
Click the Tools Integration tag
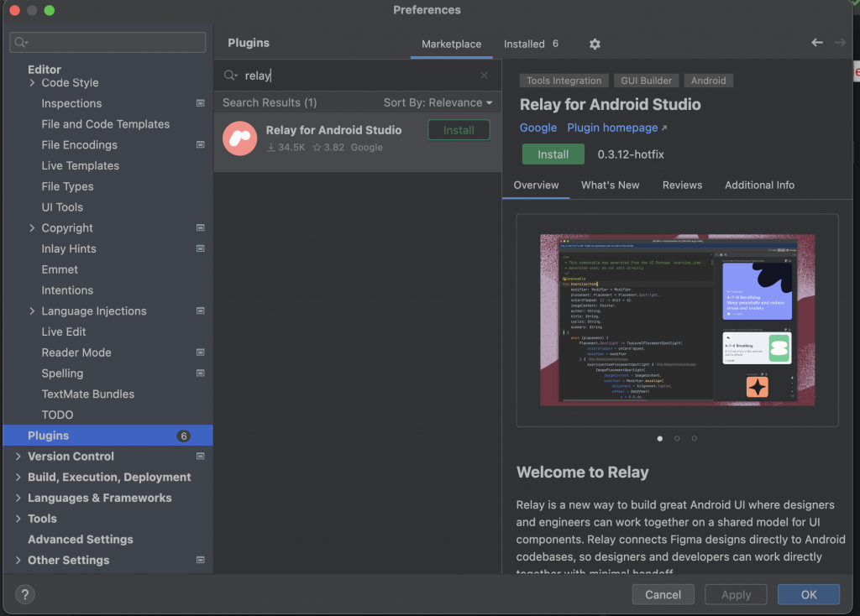[564, 81]
